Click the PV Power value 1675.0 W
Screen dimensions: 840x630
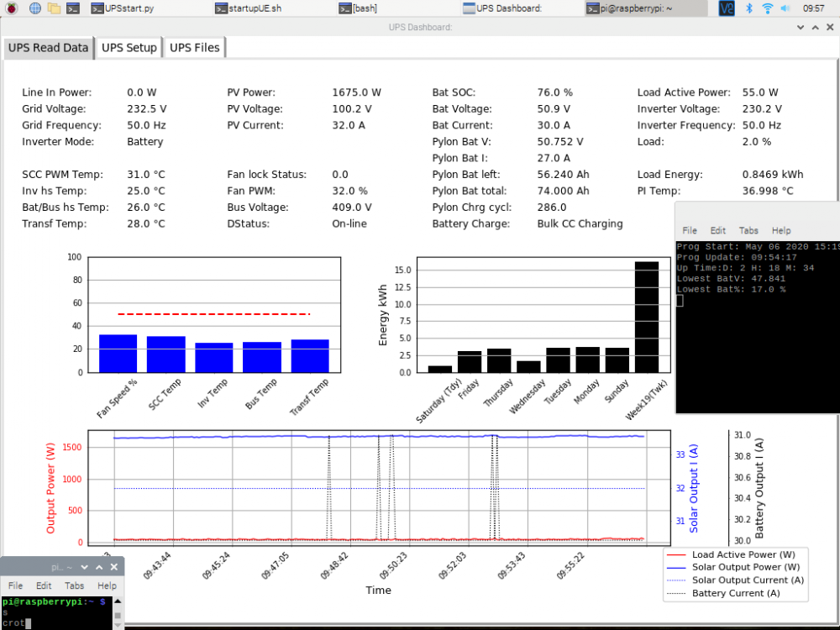point(356,92)
